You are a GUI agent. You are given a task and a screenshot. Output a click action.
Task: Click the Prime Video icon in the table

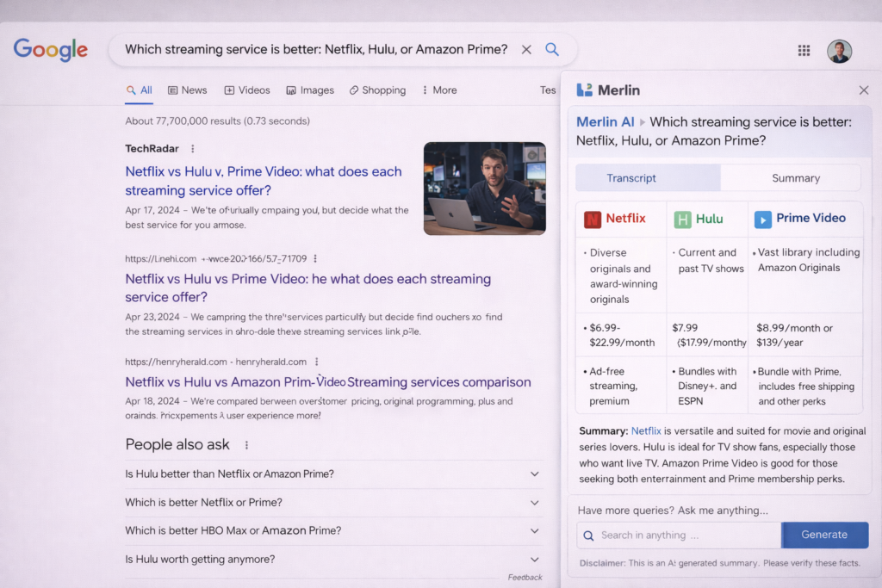pos(762,219)
